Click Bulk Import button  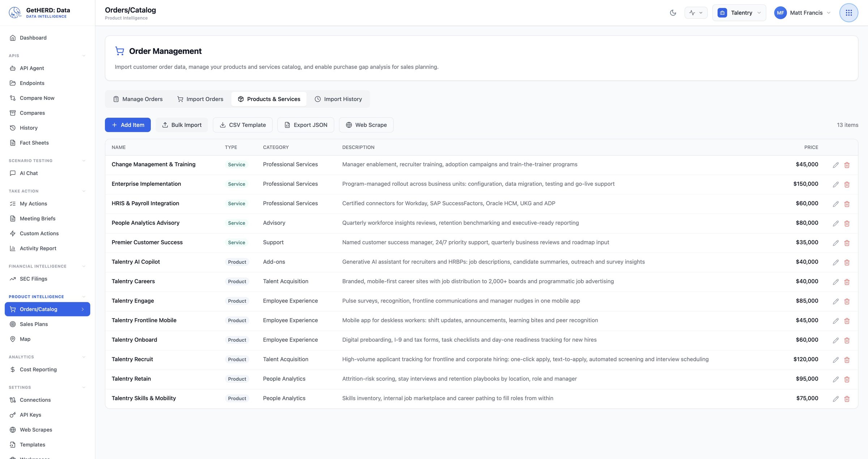point(182,125)
